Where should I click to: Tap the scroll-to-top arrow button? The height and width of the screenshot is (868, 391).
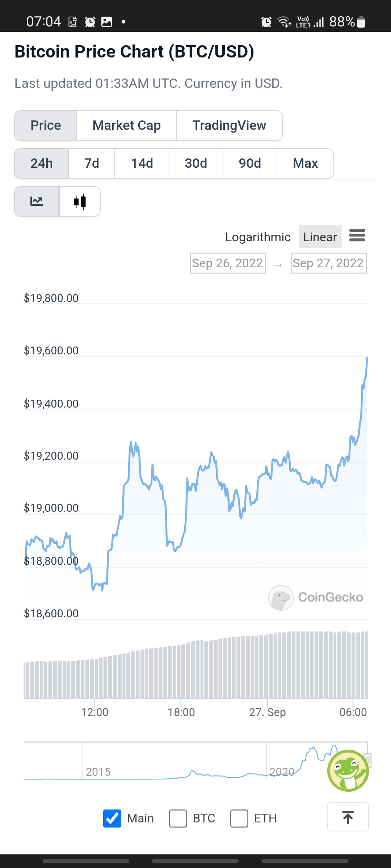pyautogui.click(x=348, y=817)
